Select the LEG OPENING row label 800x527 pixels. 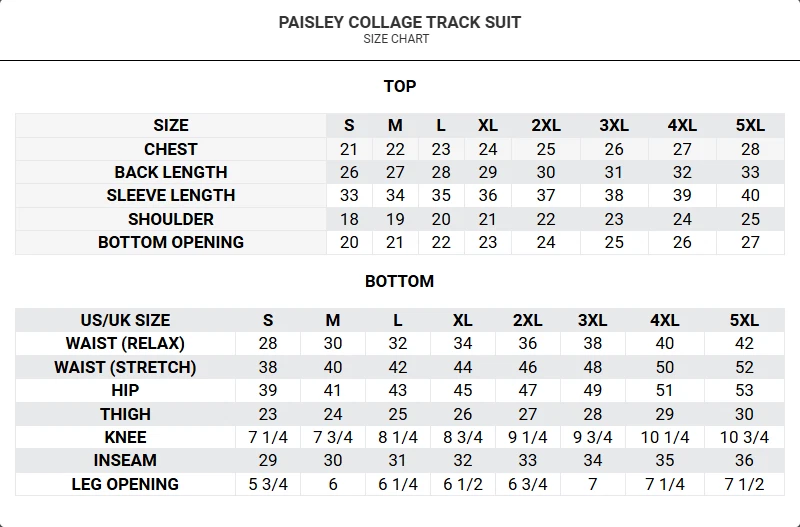[x=125, y=484]
